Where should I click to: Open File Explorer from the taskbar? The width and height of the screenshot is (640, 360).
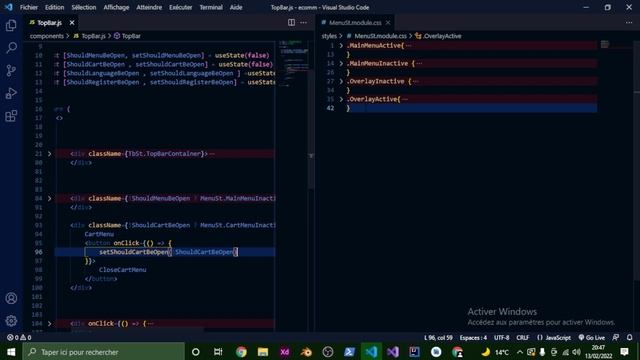click(262, 352)
